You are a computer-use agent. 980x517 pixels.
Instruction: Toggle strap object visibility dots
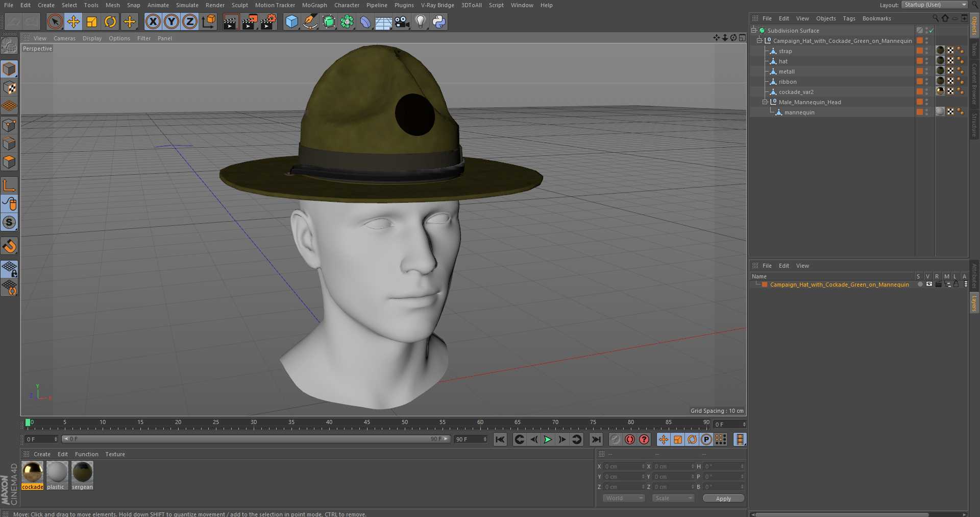927,51
